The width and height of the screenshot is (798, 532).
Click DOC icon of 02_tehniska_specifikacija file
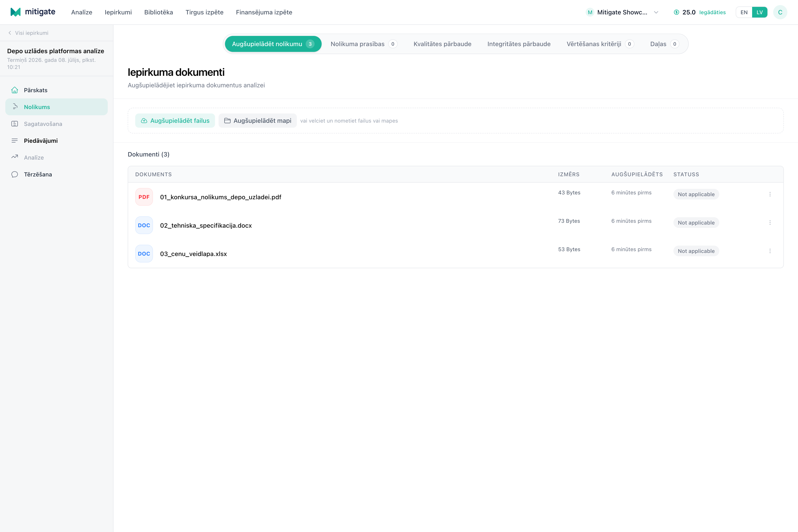click(144, 225)
